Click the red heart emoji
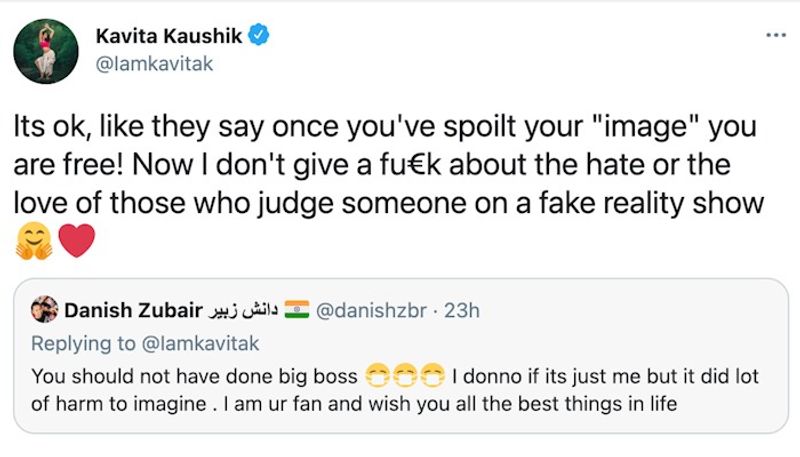The width and height of the screenshot is (800, 457). [77, 240]
